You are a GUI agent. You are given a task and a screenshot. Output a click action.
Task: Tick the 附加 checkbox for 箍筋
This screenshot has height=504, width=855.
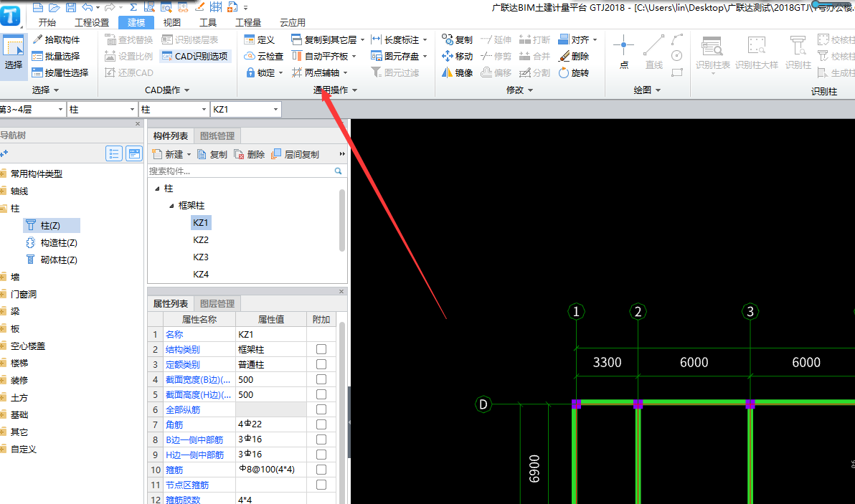[x=321, y=469]
